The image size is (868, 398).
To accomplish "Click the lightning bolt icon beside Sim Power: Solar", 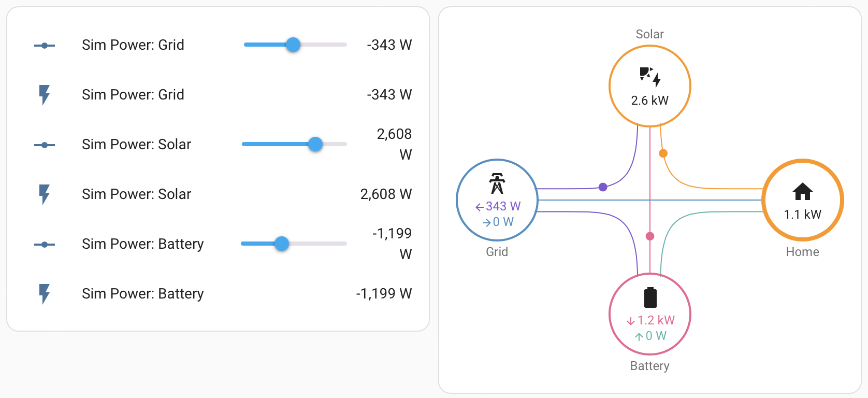I will coord(44,194).
